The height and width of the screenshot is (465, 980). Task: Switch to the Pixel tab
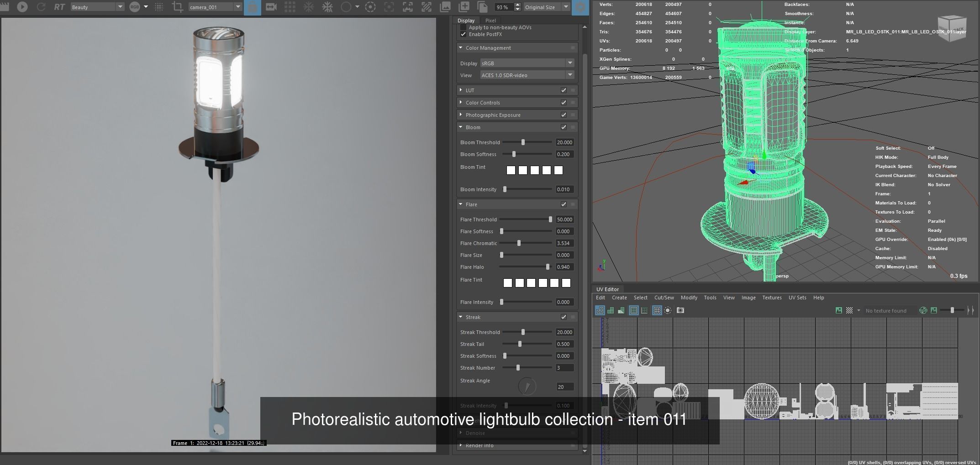tap(490, 21)
